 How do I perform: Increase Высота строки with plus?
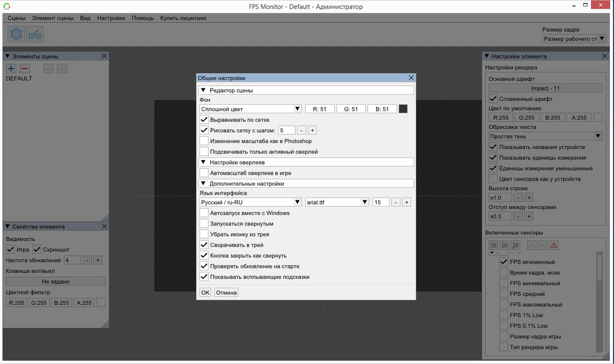click(x=529, y=197)
